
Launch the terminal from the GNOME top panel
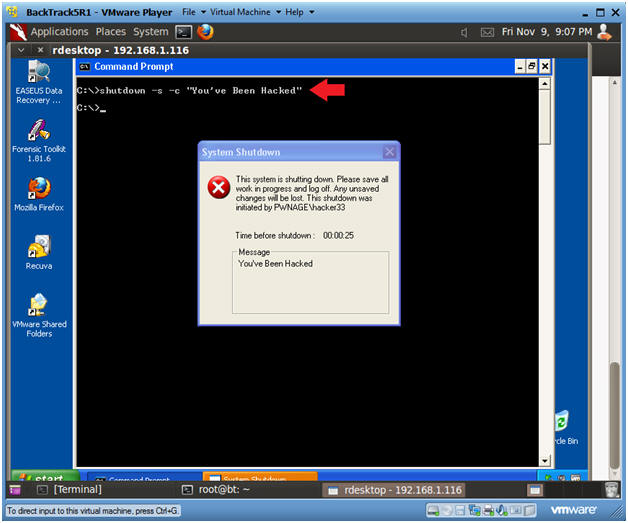pyautogui.click(x=184, y=32)
